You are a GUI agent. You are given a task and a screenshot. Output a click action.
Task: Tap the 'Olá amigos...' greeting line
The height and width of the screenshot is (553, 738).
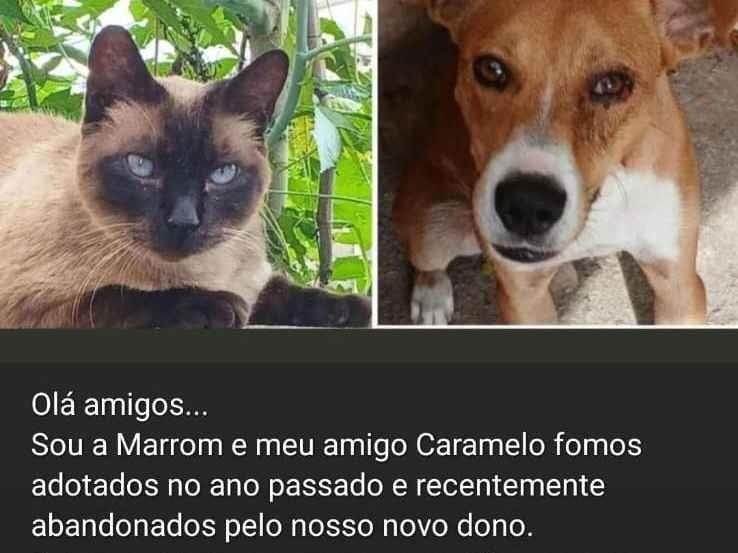pos(120,404)
